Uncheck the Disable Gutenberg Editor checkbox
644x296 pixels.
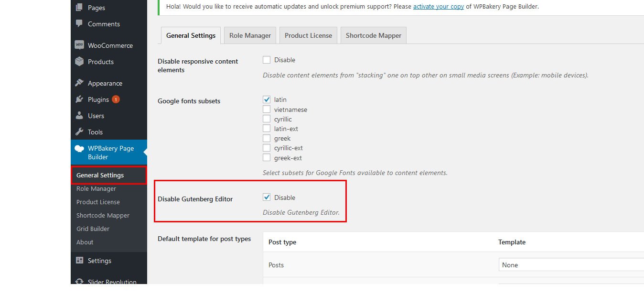click(267, 197)
